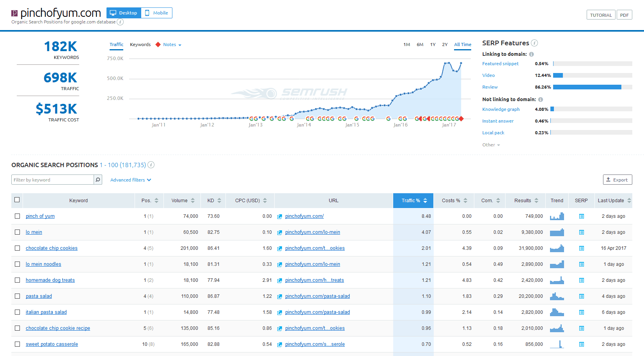
Task: Click the trend chart for pinch of yum
Action: pyautogui.click(x=557, y=216)
